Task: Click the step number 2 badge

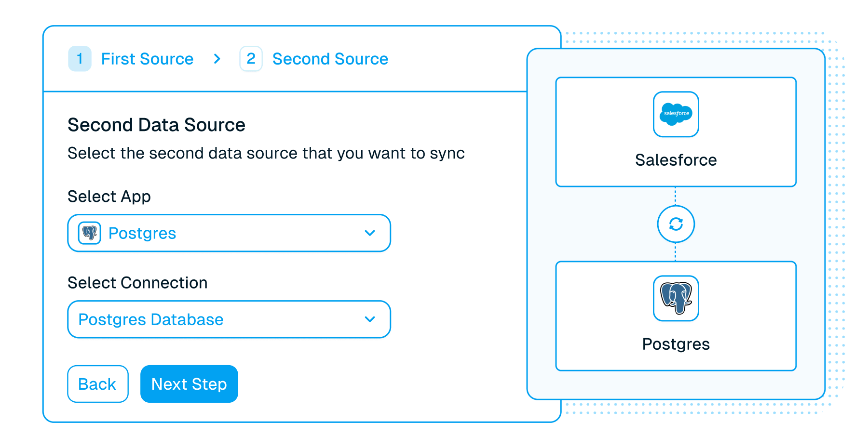Action: point(251,59)
